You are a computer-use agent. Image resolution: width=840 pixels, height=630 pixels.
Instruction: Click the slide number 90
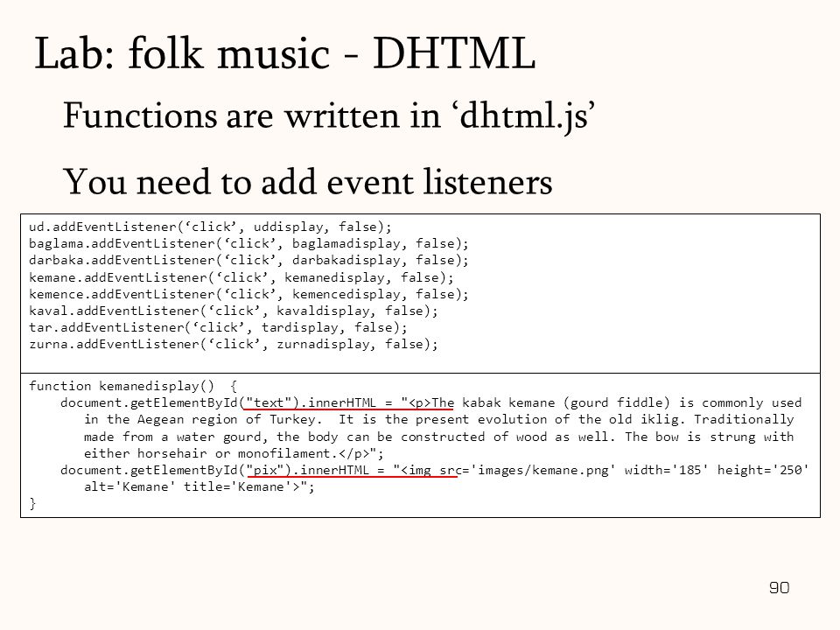(779, 588)
